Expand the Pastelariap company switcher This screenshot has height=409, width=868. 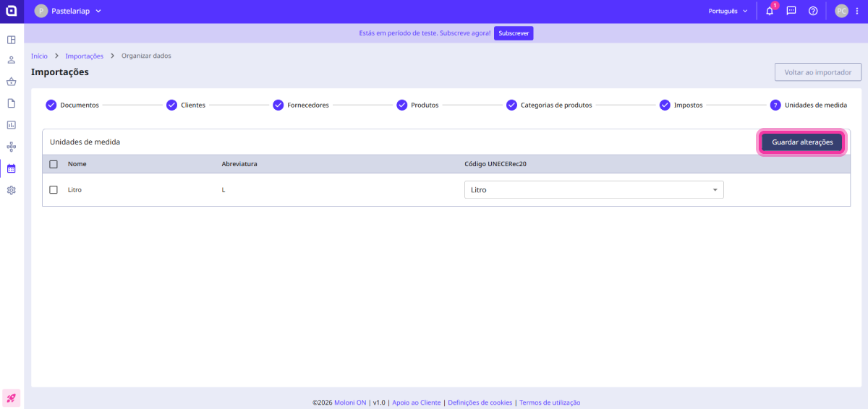[69, 12]
